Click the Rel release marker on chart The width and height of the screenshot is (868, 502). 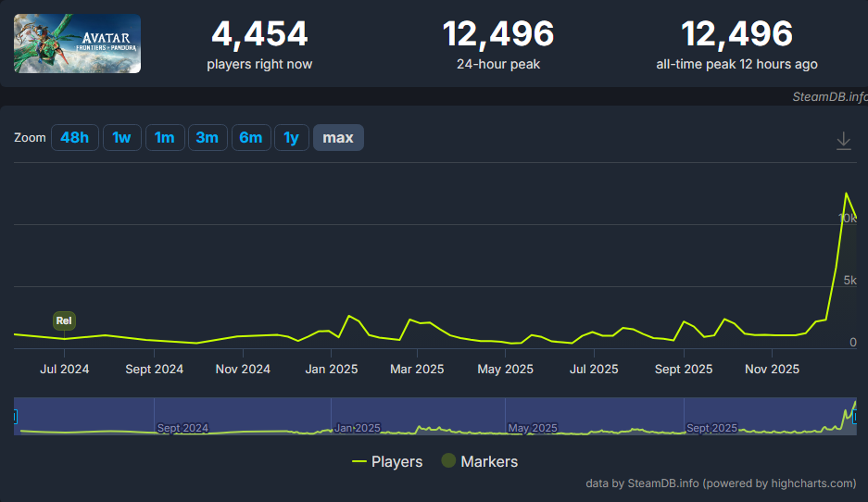(x=64, y=321)
